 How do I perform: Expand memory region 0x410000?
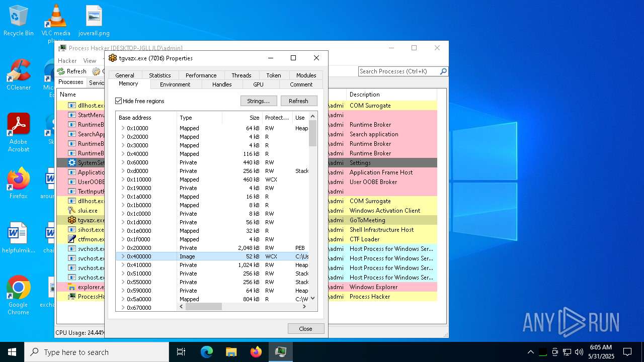coord(123,265)
